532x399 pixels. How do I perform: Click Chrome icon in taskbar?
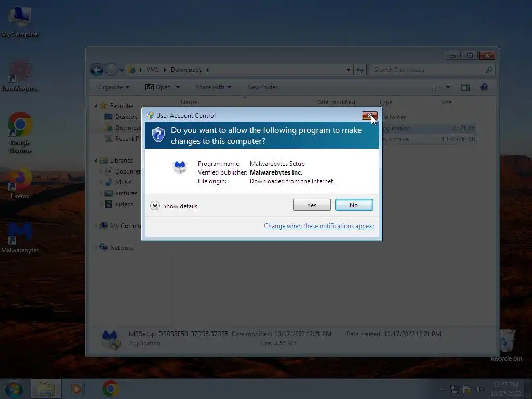pyautogui.click(x=110, y=389)
